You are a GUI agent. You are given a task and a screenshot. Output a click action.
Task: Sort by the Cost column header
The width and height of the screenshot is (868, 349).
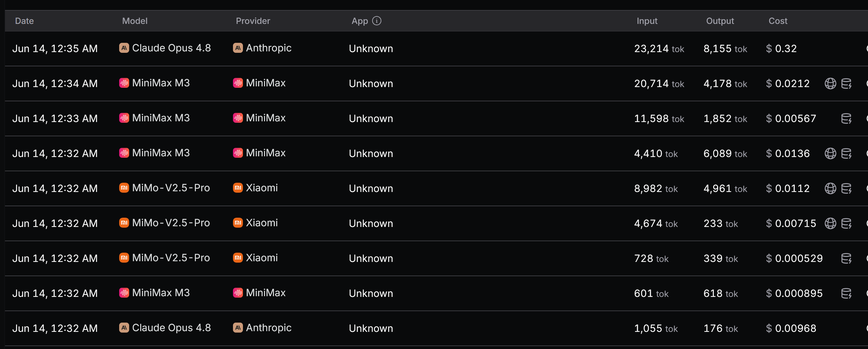click(x=778, y=21)
